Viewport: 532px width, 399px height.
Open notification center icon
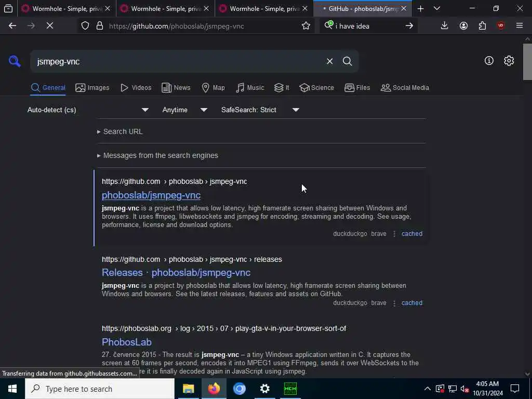pos(515,389)
